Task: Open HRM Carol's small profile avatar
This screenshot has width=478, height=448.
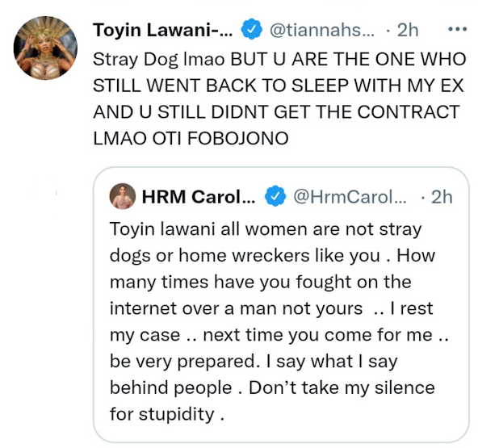Action: click(123, 196)
